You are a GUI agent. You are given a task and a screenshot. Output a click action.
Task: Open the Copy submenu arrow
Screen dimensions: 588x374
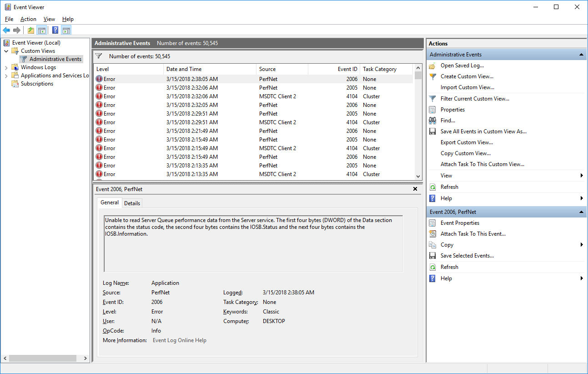tap(582, 245)
